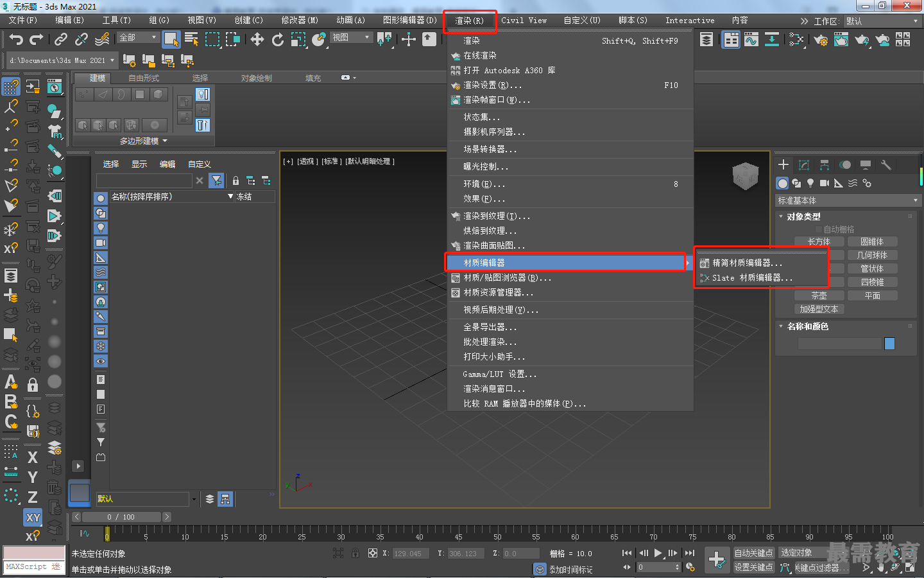Collapse the Name and Color rollout
924x578 pixels.
point(781,327)
